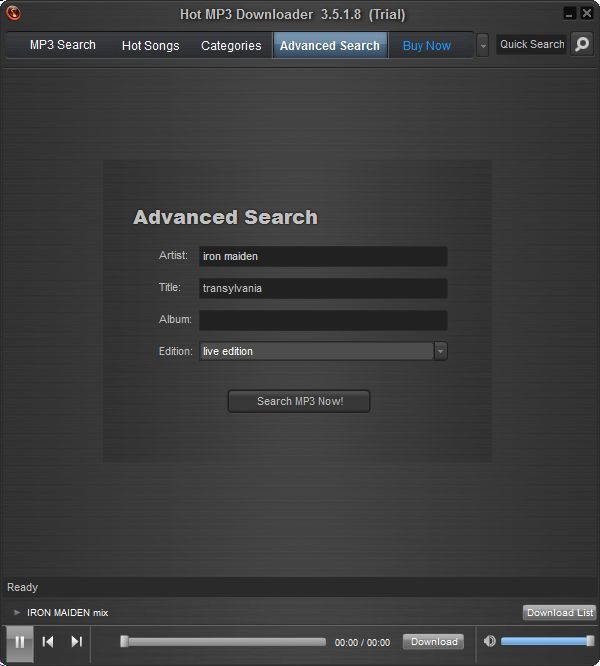Open the Edition dropdown arrow
This screenshot has width=600, height=666.
tap(440, 351)
